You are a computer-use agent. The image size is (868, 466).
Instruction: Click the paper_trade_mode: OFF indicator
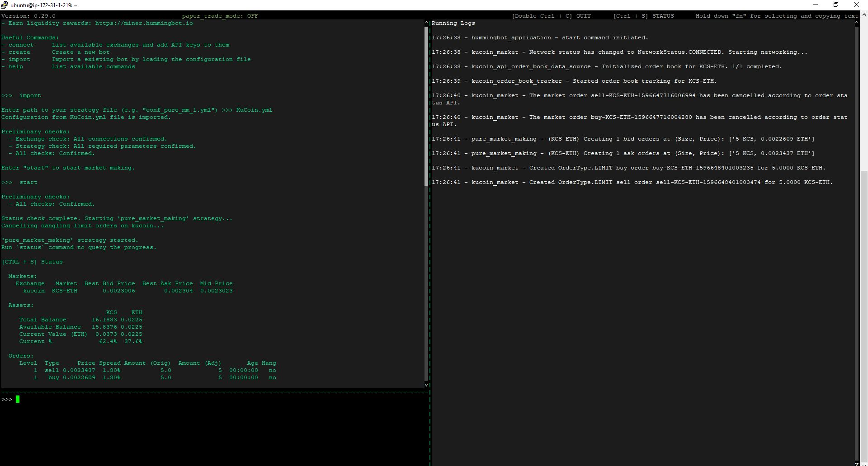(220, 16)
